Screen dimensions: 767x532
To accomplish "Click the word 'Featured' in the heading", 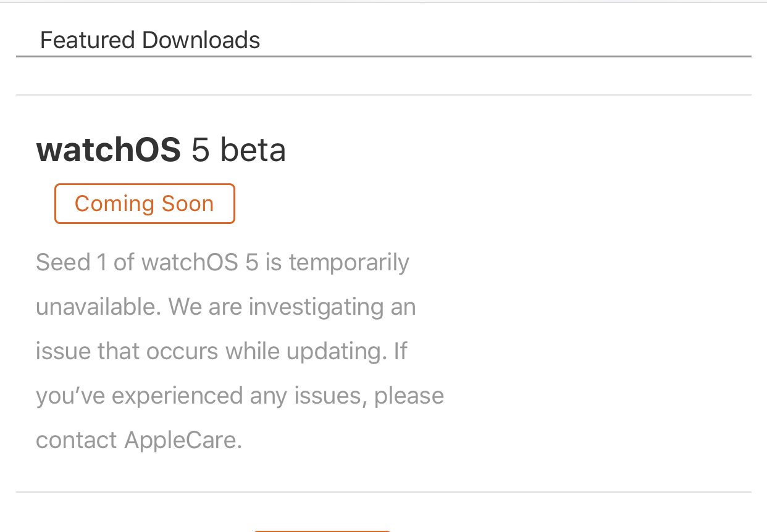I will pyautogui.click(x=88, y=40).
